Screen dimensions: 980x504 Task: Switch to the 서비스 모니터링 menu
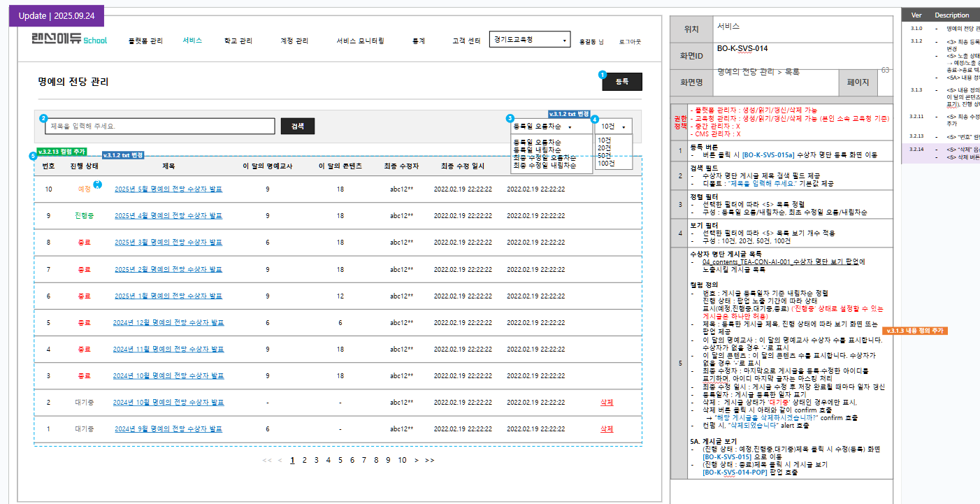click(360, 41)
